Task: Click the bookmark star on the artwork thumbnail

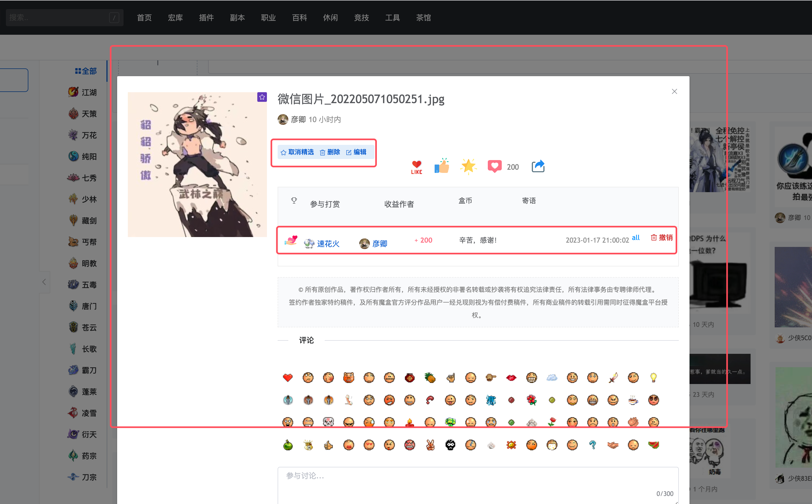Action: [262, 97]
